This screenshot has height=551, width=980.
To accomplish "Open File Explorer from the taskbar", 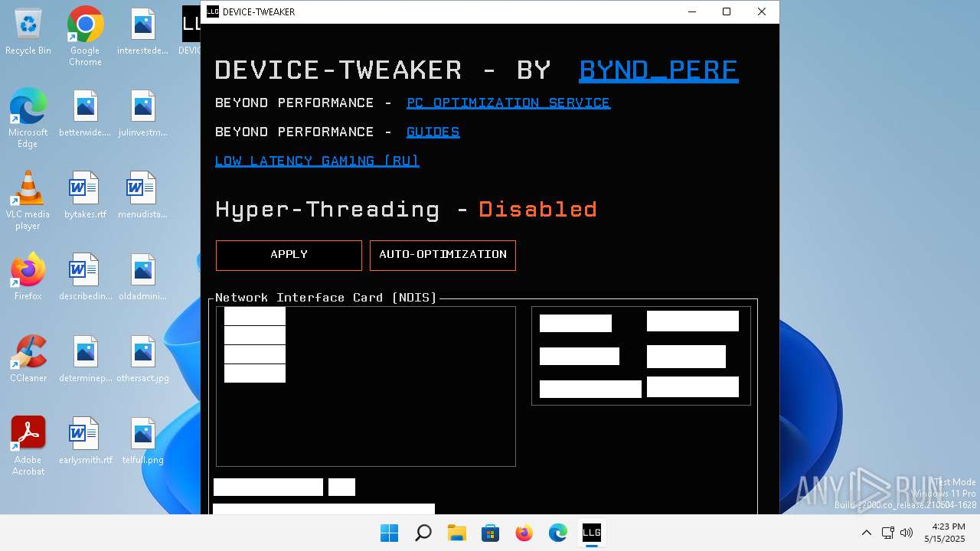I will tap(456, 533).
